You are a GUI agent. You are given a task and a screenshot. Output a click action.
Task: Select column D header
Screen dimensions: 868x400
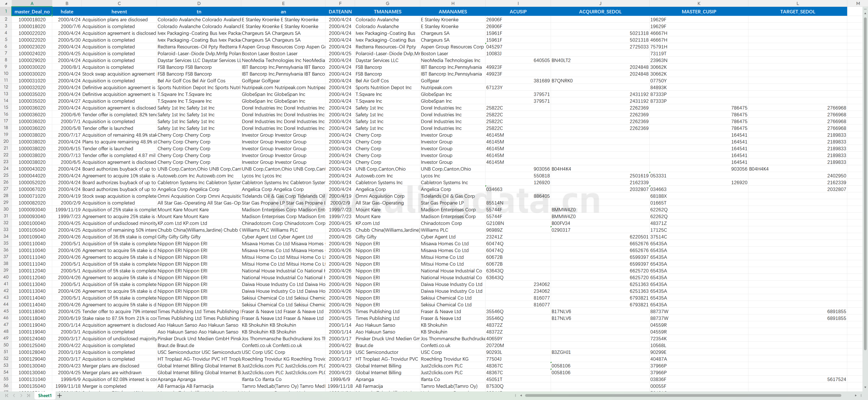coord(199,3)
